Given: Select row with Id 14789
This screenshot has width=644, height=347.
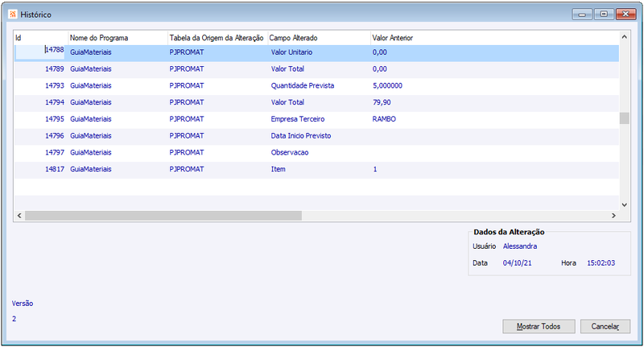Looking at the screenshot, I should click(316, 69).
